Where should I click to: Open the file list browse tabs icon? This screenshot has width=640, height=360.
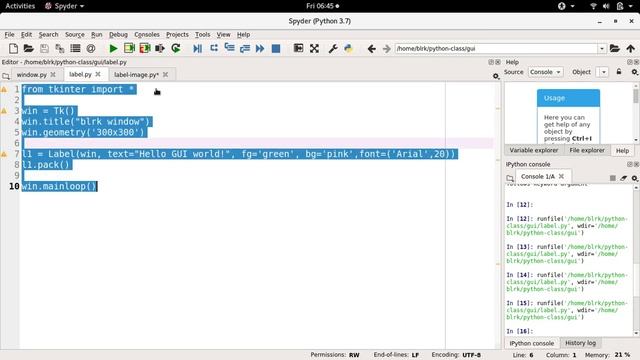[75, 49]
